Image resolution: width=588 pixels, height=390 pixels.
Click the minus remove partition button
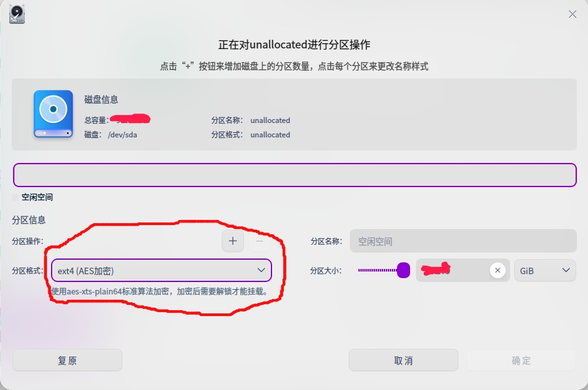point(260,241)
